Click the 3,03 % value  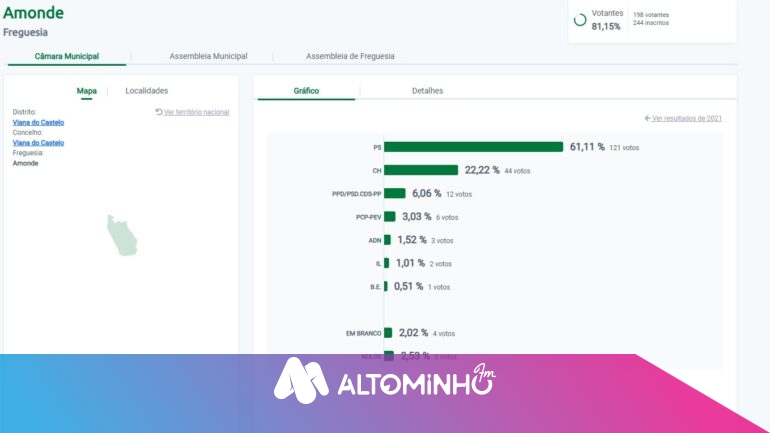tap(416, 216)
